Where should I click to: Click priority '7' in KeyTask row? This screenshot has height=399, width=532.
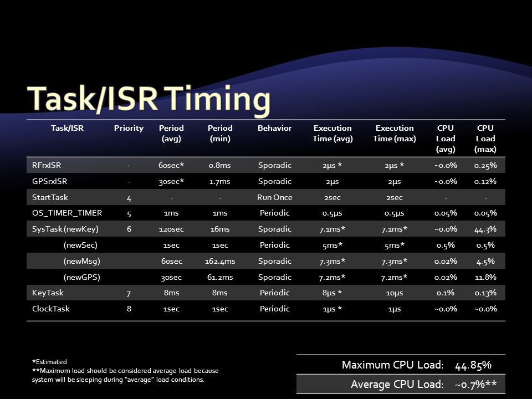(x=129, y=294)
